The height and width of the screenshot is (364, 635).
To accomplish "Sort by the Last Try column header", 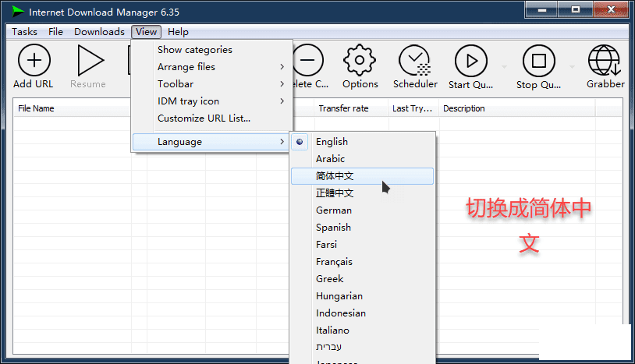I will 413,108.
